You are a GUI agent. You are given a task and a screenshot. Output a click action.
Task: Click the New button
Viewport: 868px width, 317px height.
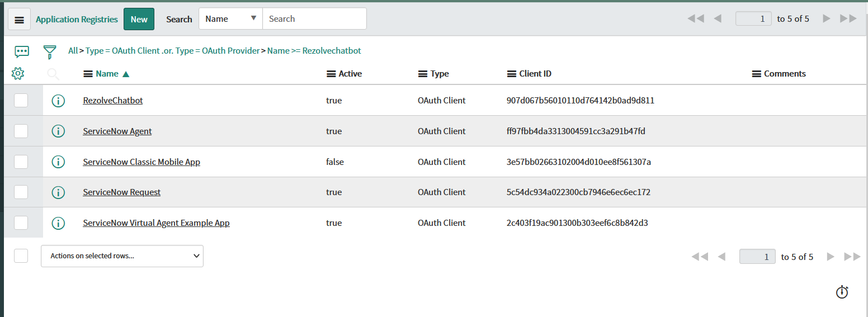click(139, 19)
